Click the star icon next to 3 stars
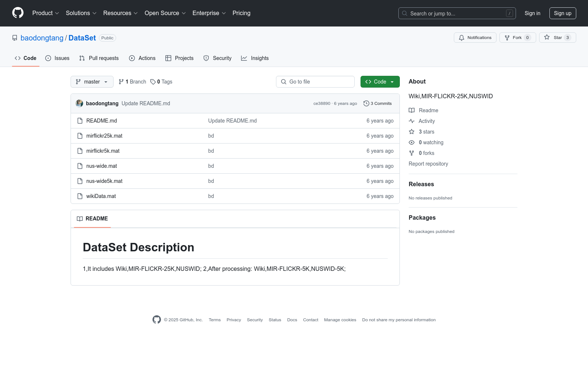 412,132
